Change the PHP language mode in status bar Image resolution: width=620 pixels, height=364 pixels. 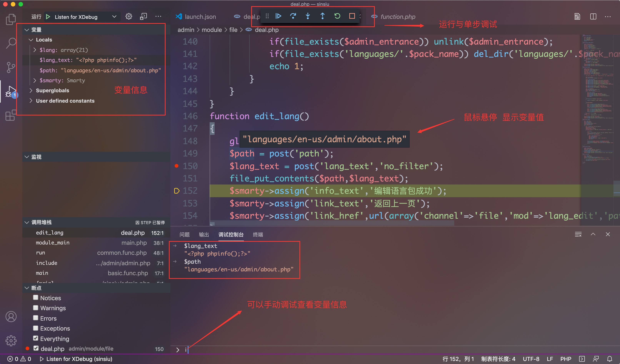tap(566, 359)
